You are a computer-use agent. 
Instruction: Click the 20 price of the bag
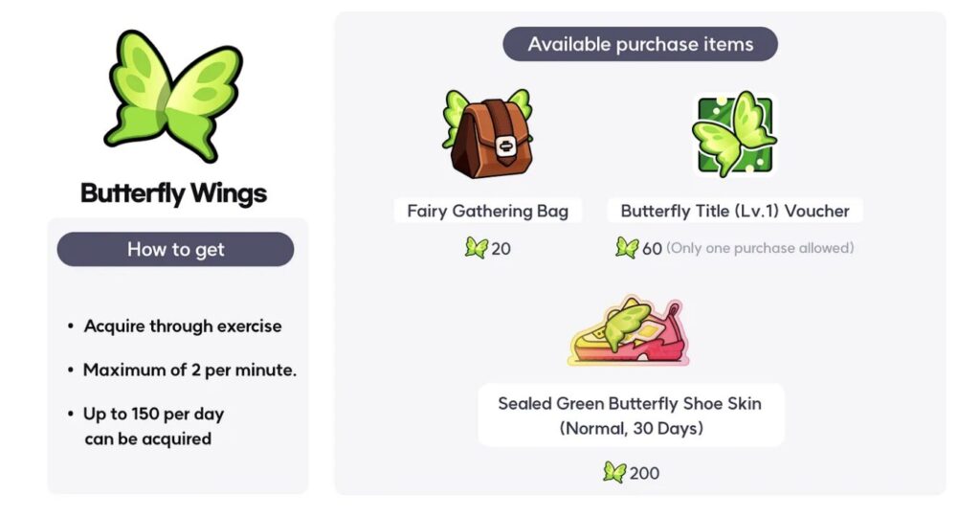[x=501, y=249]
